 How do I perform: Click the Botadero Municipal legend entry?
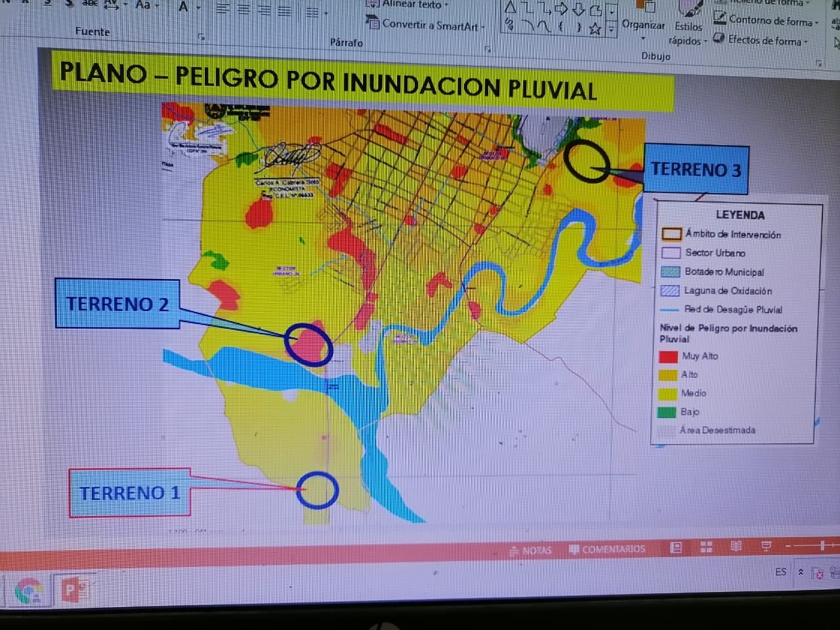click(x=712, y=272)
